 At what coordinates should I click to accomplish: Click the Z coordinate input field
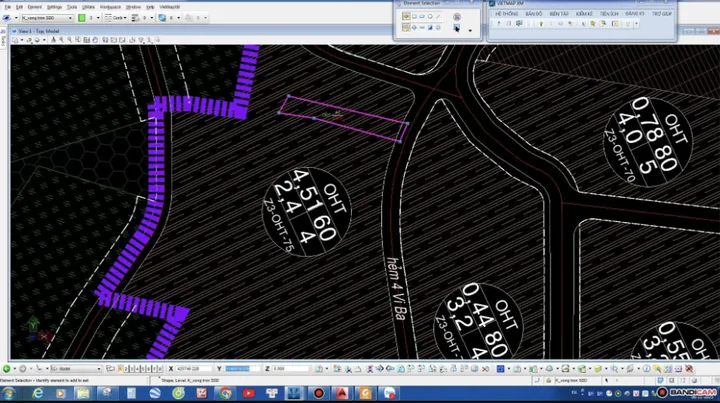pyautogui.click(x=290, y=369)
